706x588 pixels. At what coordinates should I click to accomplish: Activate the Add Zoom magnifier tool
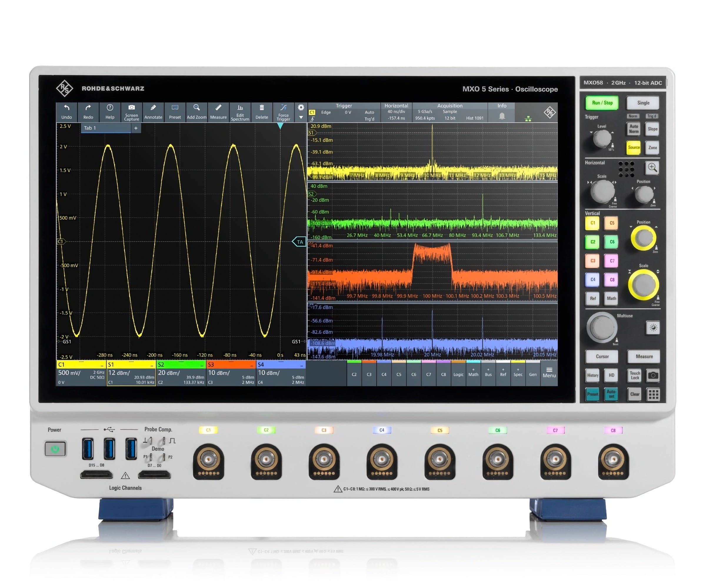point(197,112)
